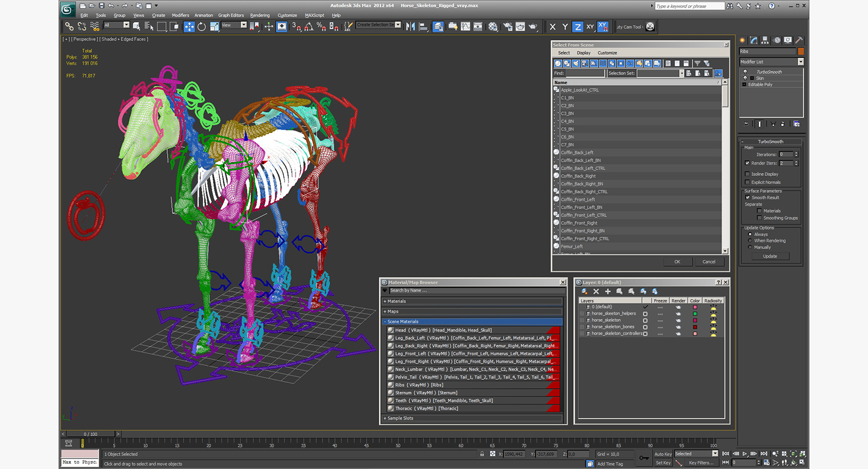This screenshot has height=469, width=868.
Task: Open Select by Name from main toolbar
Action: (149, 26)
